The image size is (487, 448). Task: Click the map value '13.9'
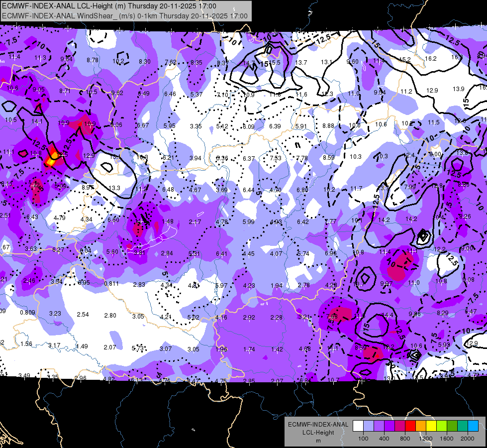pos(459,89)
